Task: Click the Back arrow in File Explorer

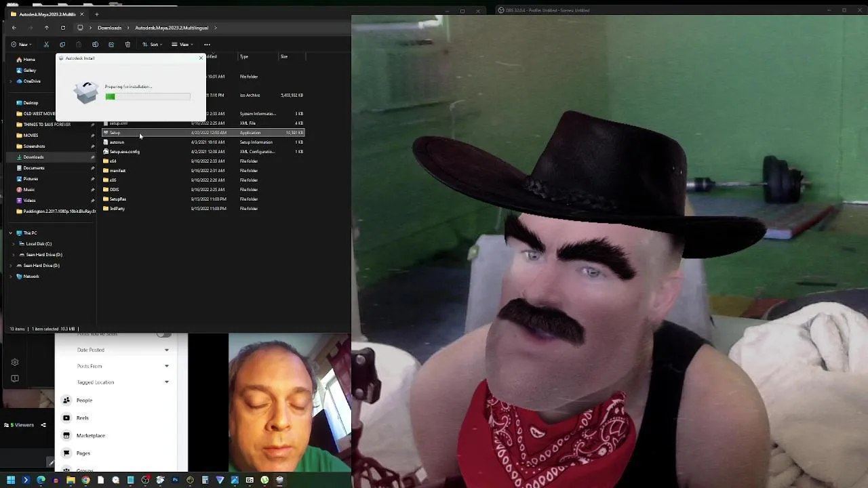Action: pyautogui.click(x=14, y=28)
